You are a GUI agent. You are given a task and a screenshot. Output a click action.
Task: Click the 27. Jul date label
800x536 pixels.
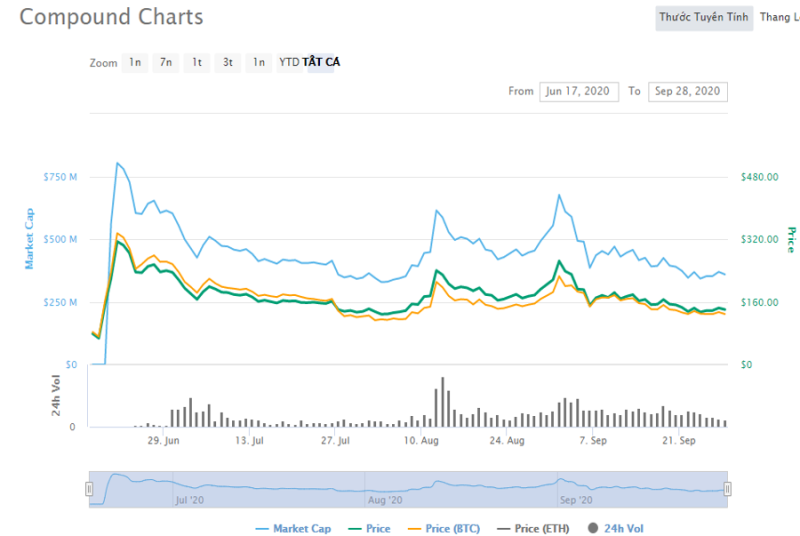335,441
